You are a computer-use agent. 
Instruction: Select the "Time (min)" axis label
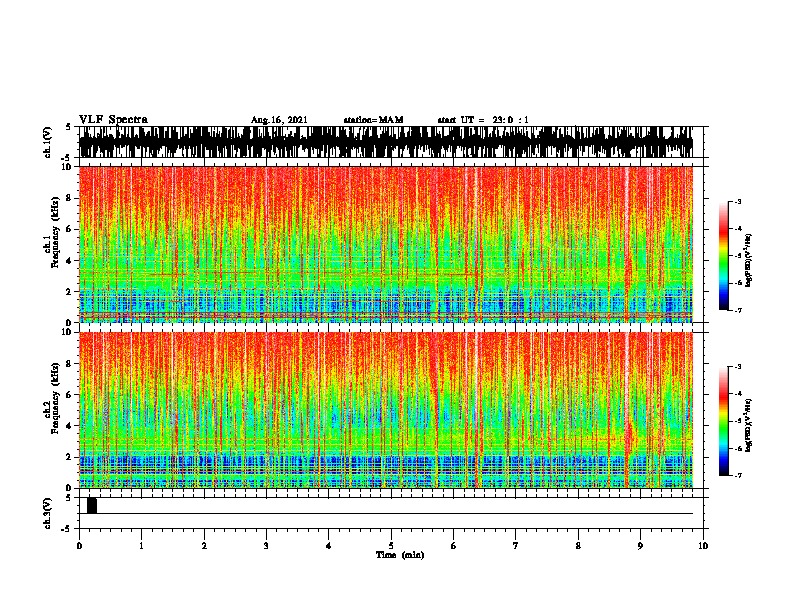[400, 555]
